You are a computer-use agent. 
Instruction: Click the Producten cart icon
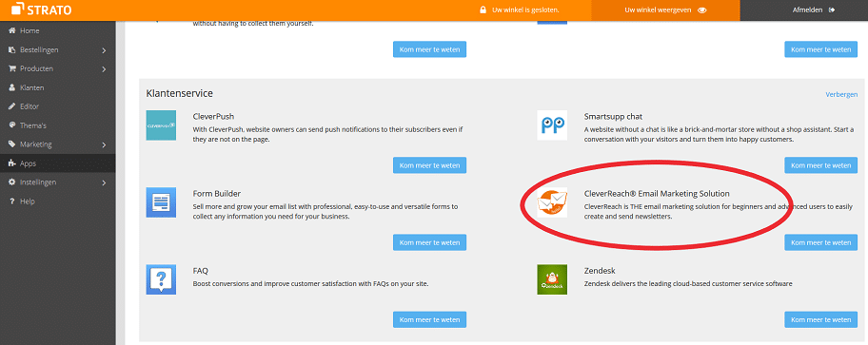pyautogui.click(x=11, y=68)
